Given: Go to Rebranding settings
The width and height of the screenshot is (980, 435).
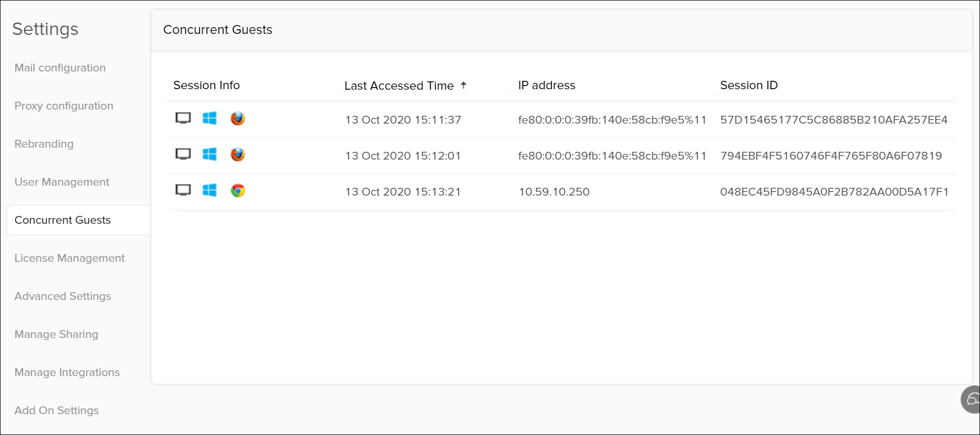Looking at the screenshot, I should click(44, 144).
